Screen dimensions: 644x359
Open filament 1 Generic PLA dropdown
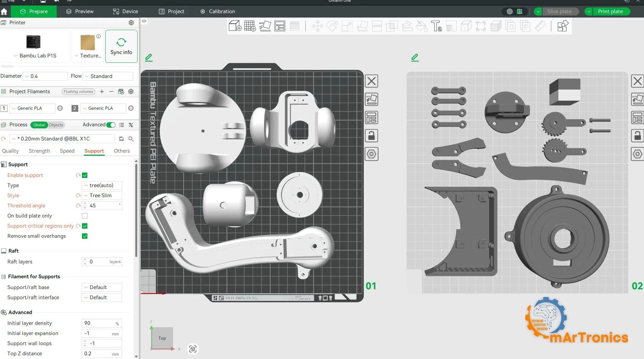coord(32,108)
